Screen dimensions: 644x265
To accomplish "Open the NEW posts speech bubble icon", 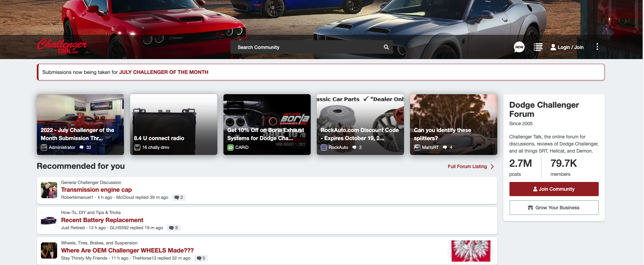I will 519,47.
